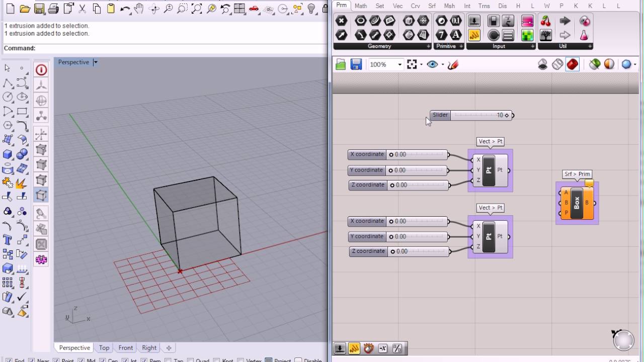Select the Text tool in Rhino sidebar
Screen dimensions: 644x362
[8, 239]
